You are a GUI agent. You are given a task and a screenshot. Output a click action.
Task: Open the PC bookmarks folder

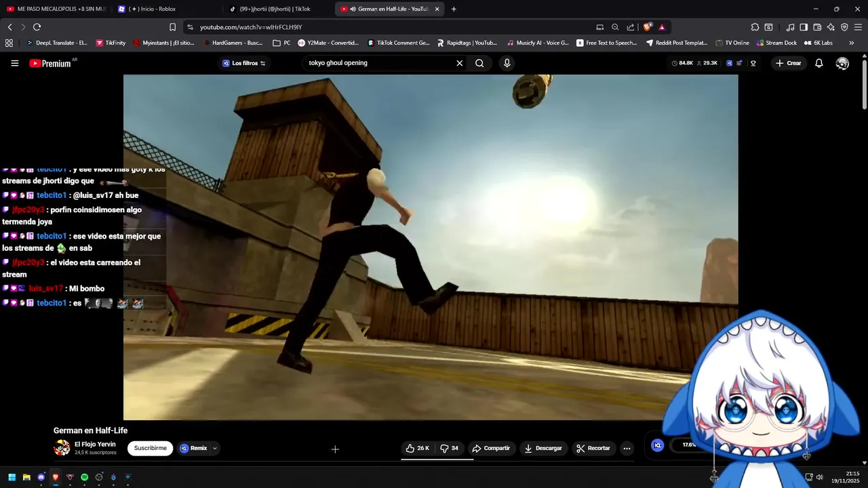pyautogui.click(x=281, y=43)
